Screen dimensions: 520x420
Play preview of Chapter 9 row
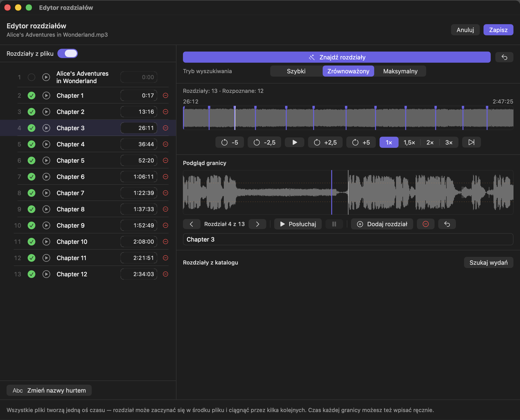click(46, 225)
